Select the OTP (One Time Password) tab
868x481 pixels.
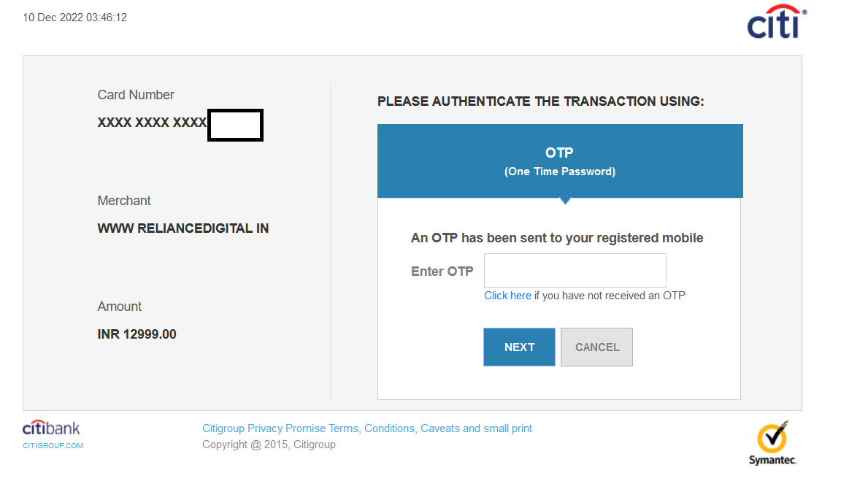coord(560,161)
